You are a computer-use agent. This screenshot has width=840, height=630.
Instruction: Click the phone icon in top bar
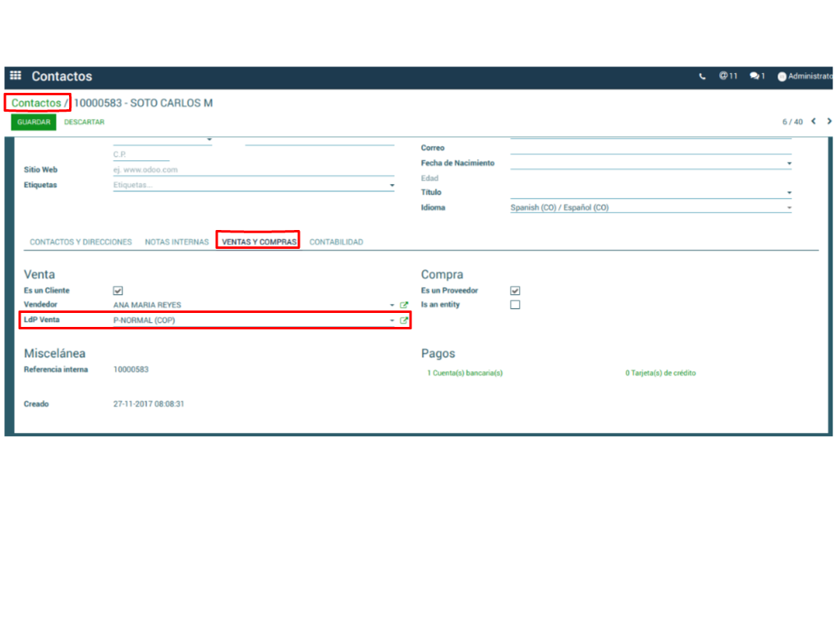(x=702, y=76)
